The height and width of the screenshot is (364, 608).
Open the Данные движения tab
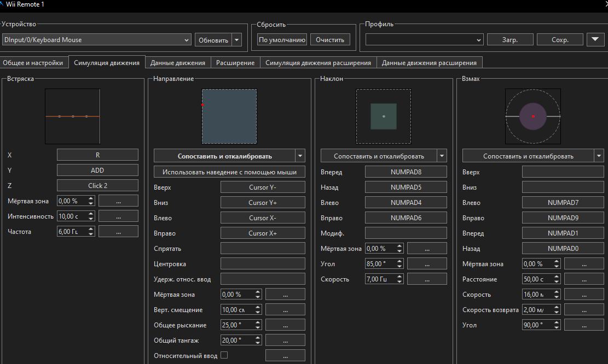(178, 63)
